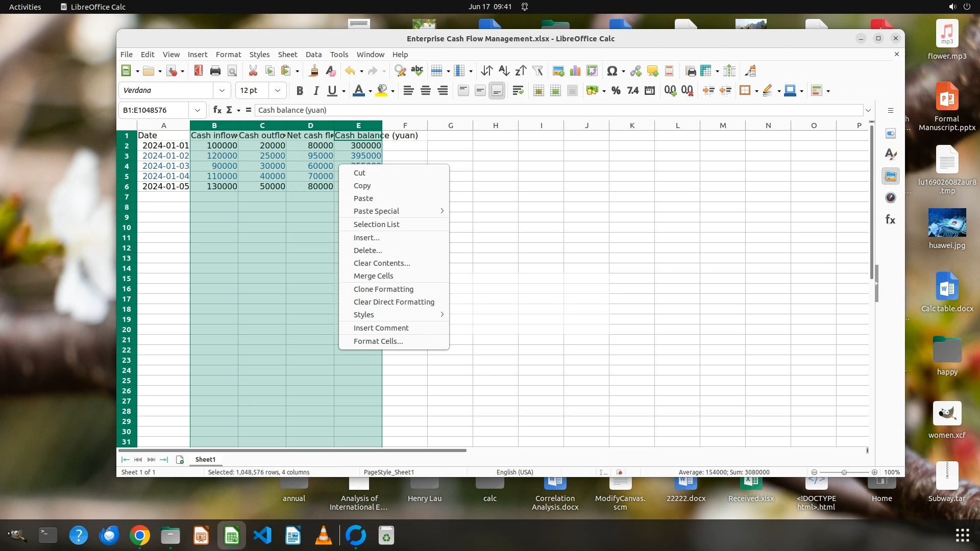Open the 12 pt font size dropdown

(277, 91)
